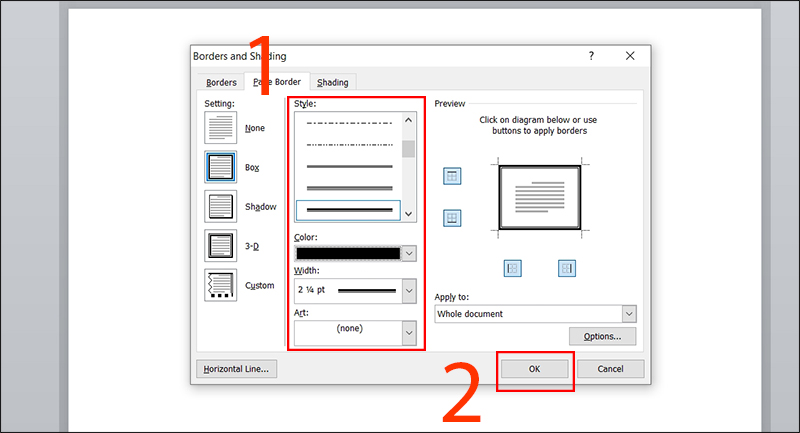Click the Style list scrollbar thumb

(x=408, y=149)
